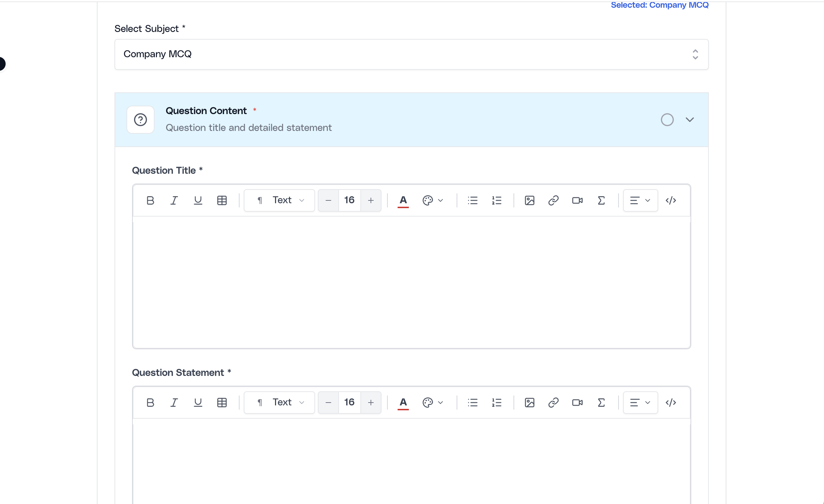
Task: Click the Question Content completion circle
Action: click(x=667, y=120)
